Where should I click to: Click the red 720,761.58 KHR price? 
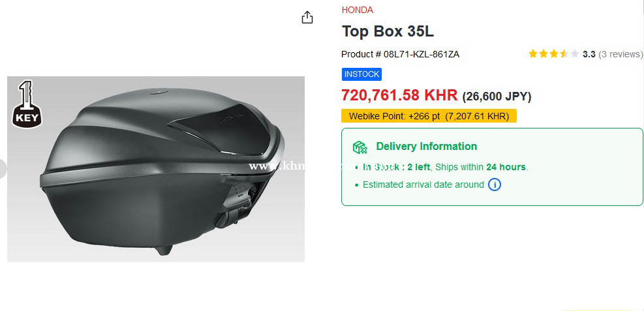click(x=399, y=95)
